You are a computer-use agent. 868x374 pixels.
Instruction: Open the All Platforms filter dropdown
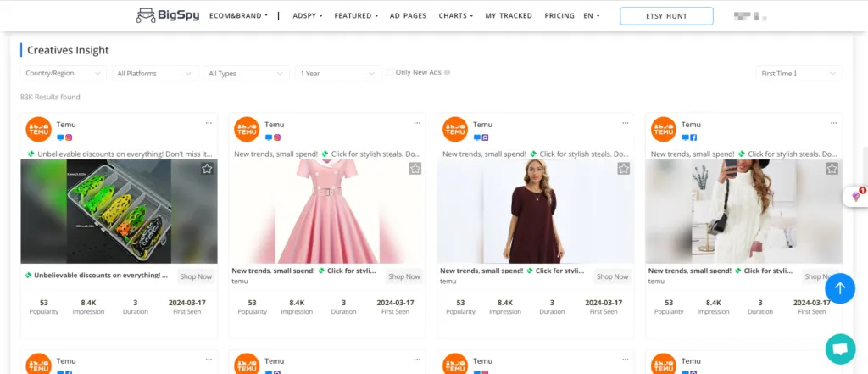click(x=155, y=74)
